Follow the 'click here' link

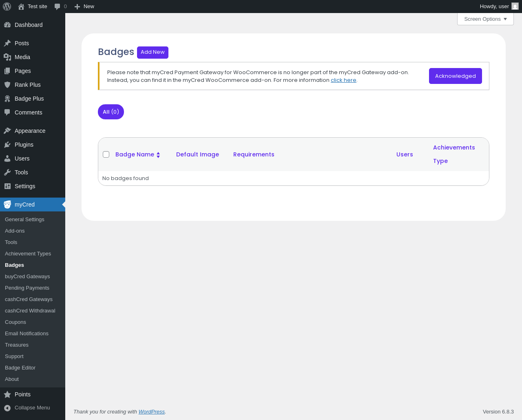(x=343, y=80)
